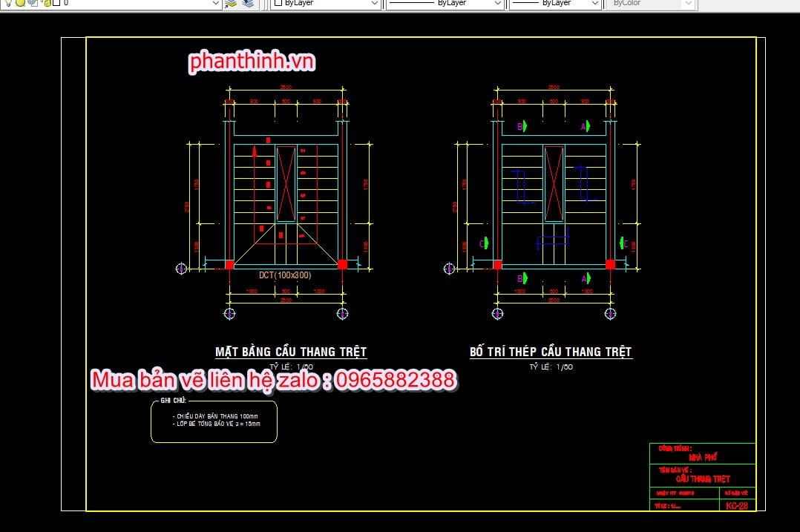Select note line CHIỀU DÀY BẢN THANG 100mm
Screen dimensions: 800x532
(x=215, y=416)
